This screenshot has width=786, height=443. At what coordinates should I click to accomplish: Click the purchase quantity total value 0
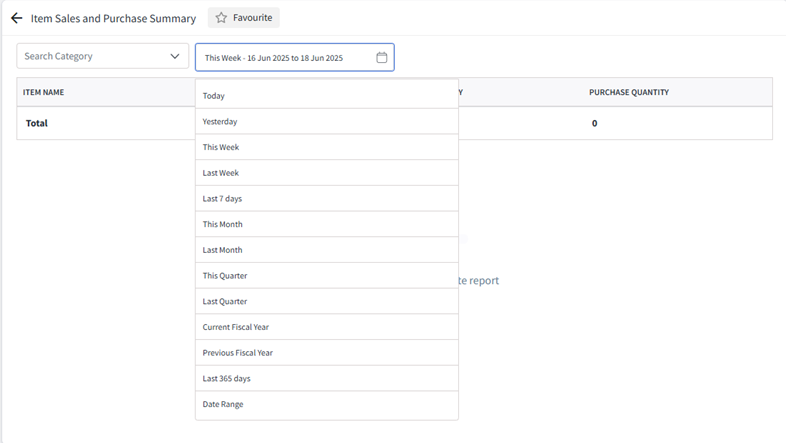pyautogui.click(x=595, y=123)
